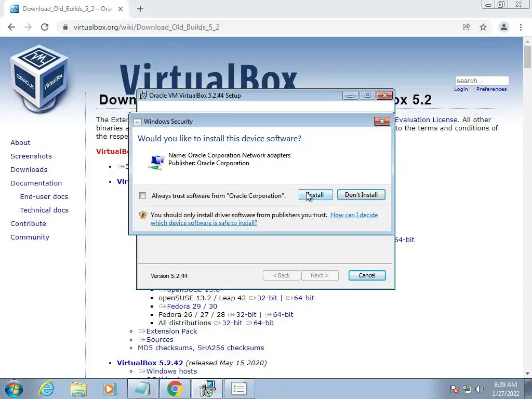The image size is (532, 399).
Task: Open Community in sidebar
Action: point(30,237)
